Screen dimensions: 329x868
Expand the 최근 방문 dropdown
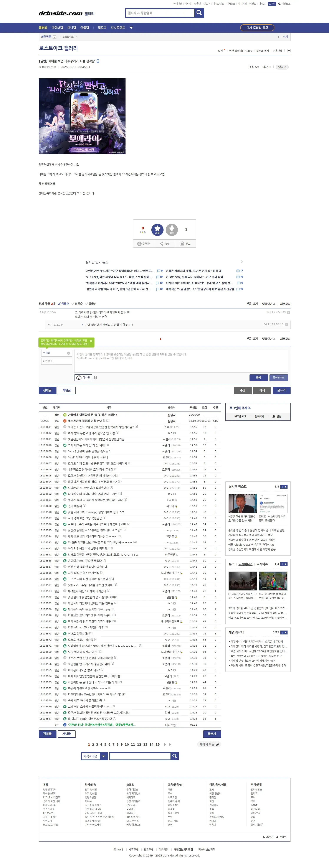(54, 37)
